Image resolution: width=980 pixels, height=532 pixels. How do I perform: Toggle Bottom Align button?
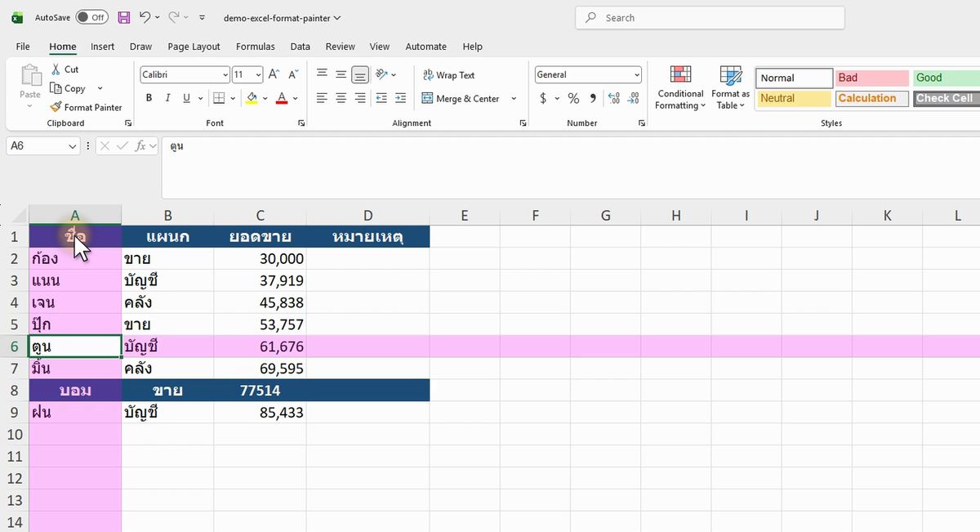coord(360,74)
